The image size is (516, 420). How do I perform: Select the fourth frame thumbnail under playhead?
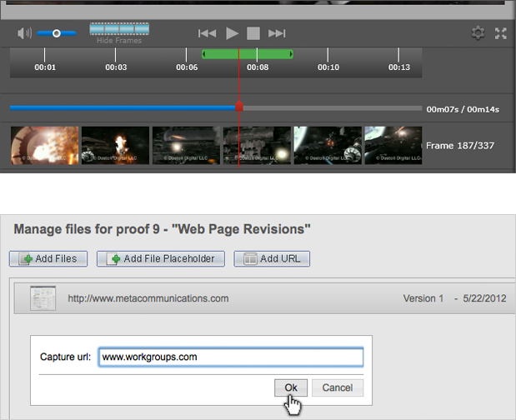coord(257,145)
